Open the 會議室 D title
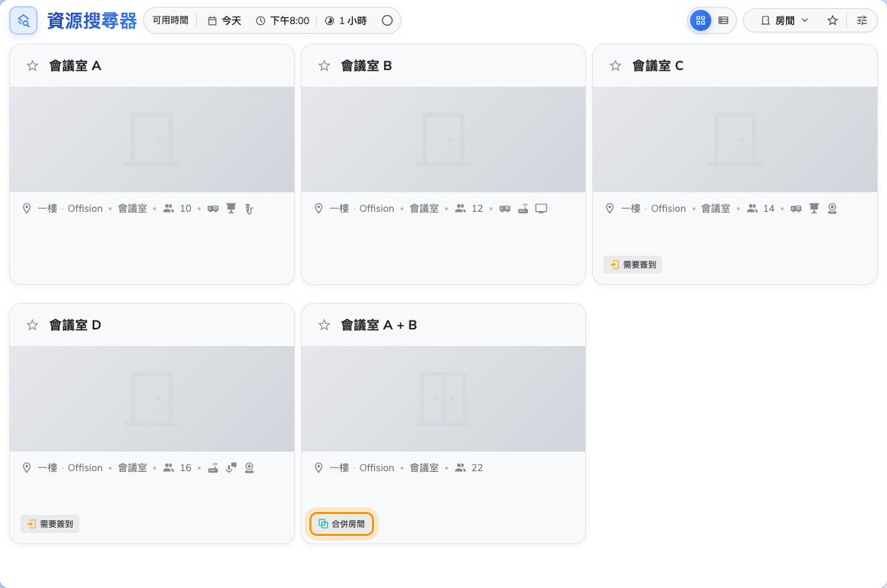The height and width of the screenshot is (588, 887). tap(75, 325)
